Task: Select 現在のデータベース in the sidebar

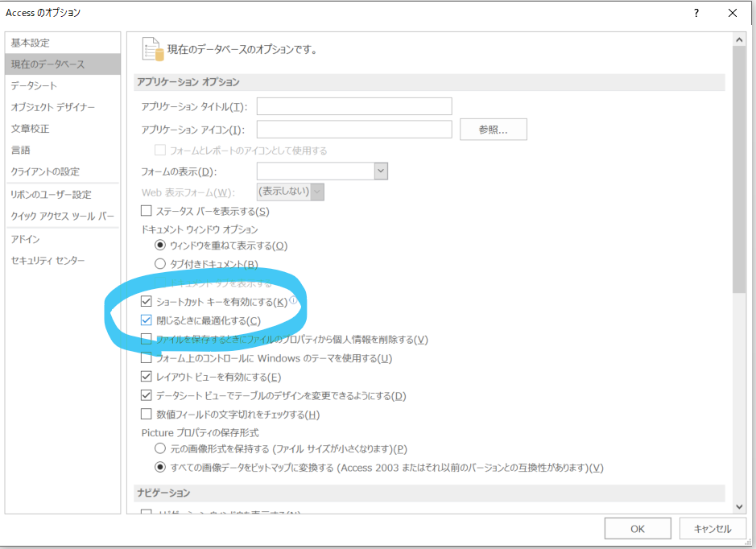Action: [x=63, y=64]
